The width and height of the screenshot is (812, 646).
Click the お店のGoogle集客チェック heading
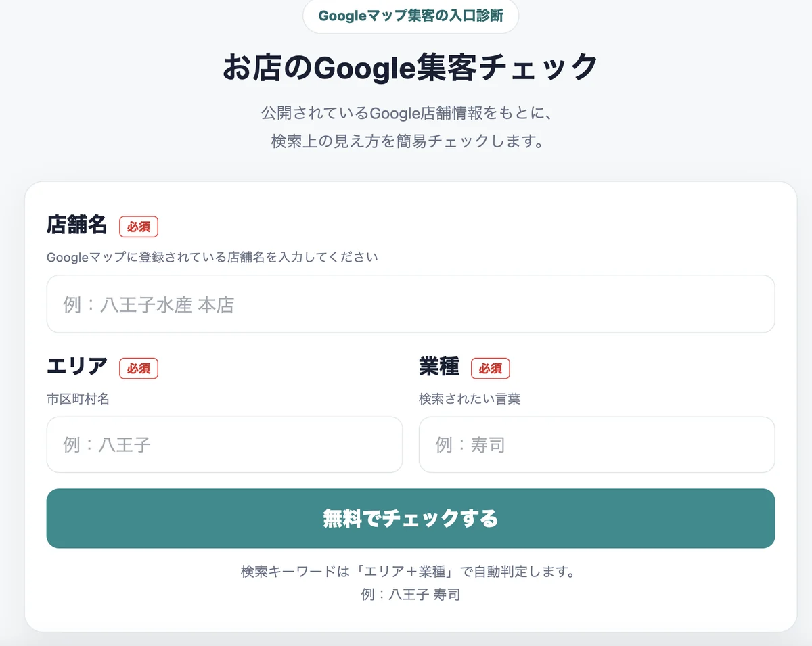(x=411, y=68)
